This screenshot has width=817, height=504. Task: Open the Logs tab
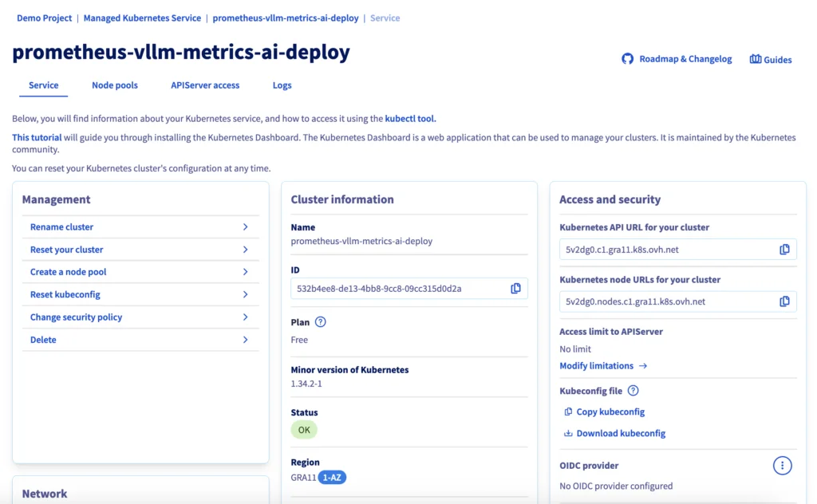pos(282,85)
